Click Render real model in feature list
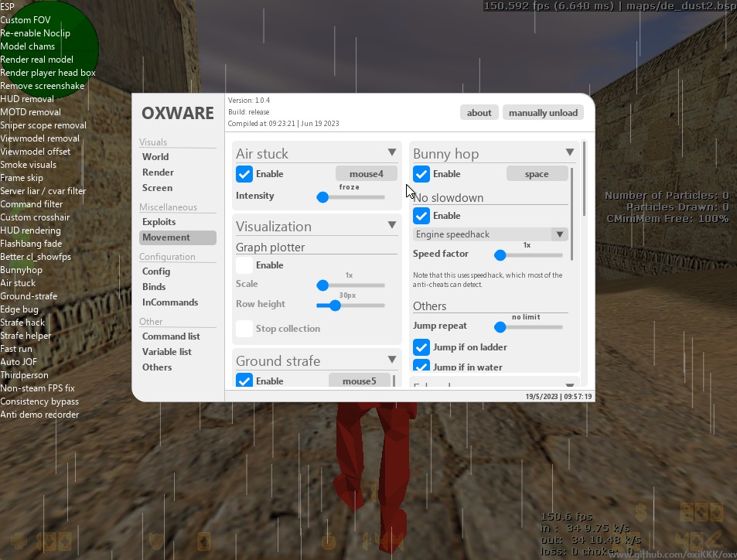 [36, 60]
